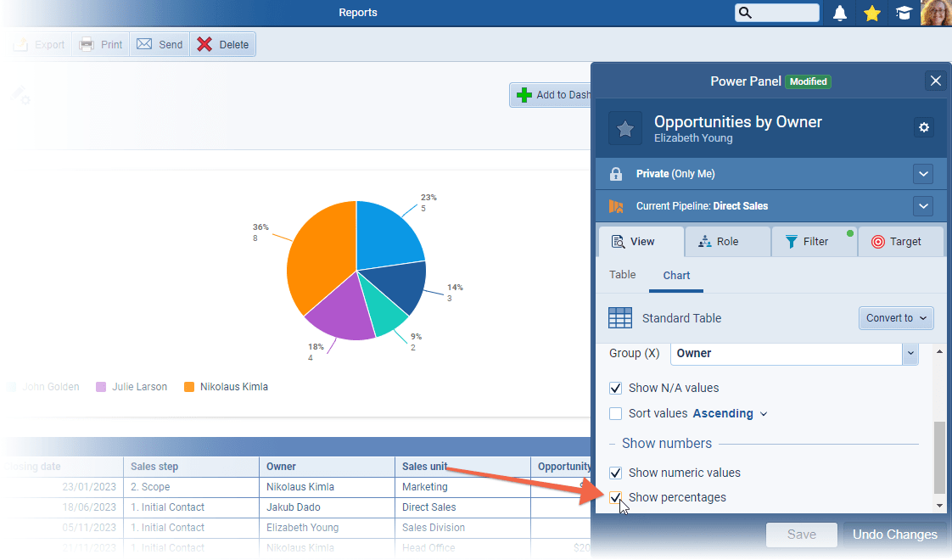This screenshot has width=952, height=560.
Task: Close the Power Panel
Action: point(936,81)
